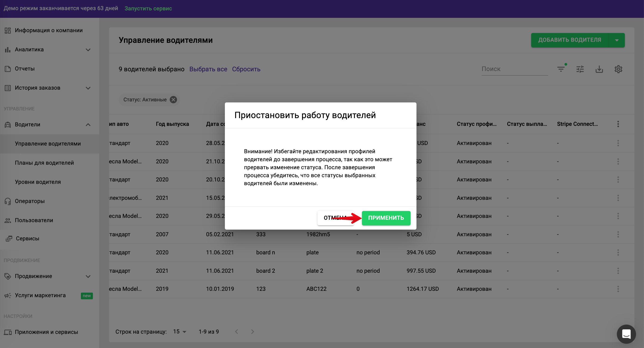Remove the Статус: Активные filter chip

click(174, 100)
